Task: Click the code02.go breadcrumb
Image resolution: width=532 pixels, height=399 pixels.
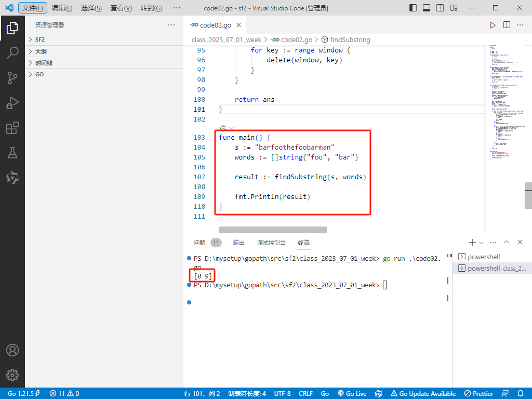Action: [292, 39]
